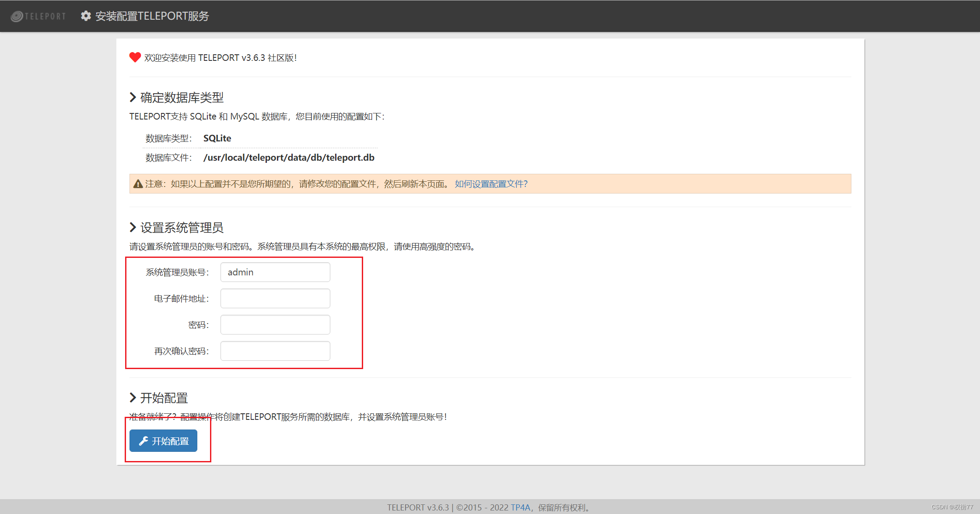The width and height of the screenshot is (980, 514).
Task: Click the warning triangle icon in notice
Action: (138, 184)
